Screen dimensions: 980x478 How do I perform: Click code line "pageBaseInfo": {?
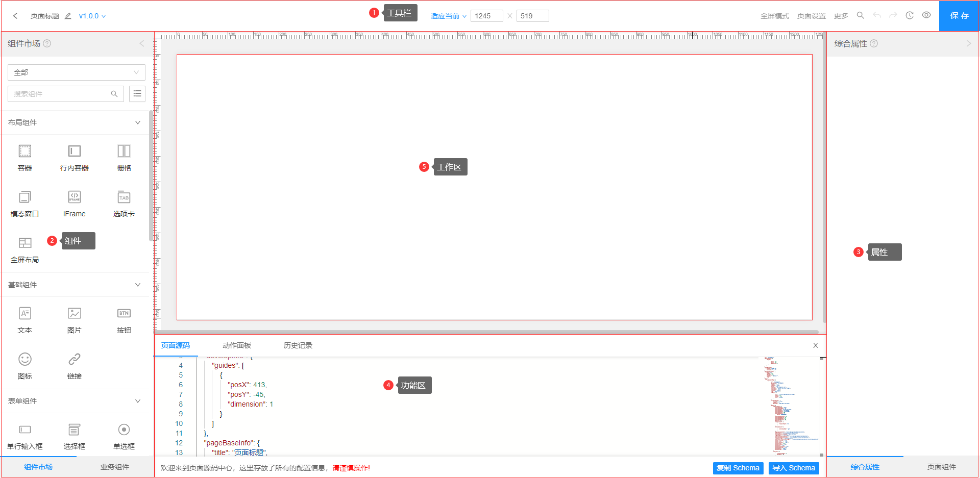[x=232, y=443]
